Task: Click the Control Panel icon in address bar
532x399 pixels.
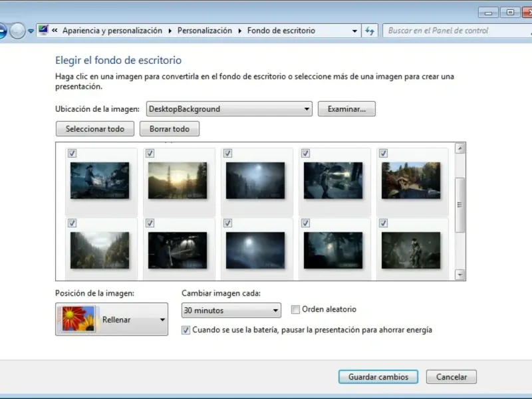Action: [43, 30]
